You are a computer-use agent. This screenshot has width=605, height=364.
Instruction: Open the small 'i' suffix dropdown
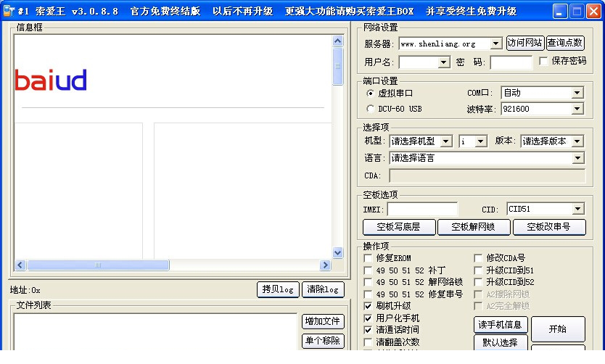(481, 141)
